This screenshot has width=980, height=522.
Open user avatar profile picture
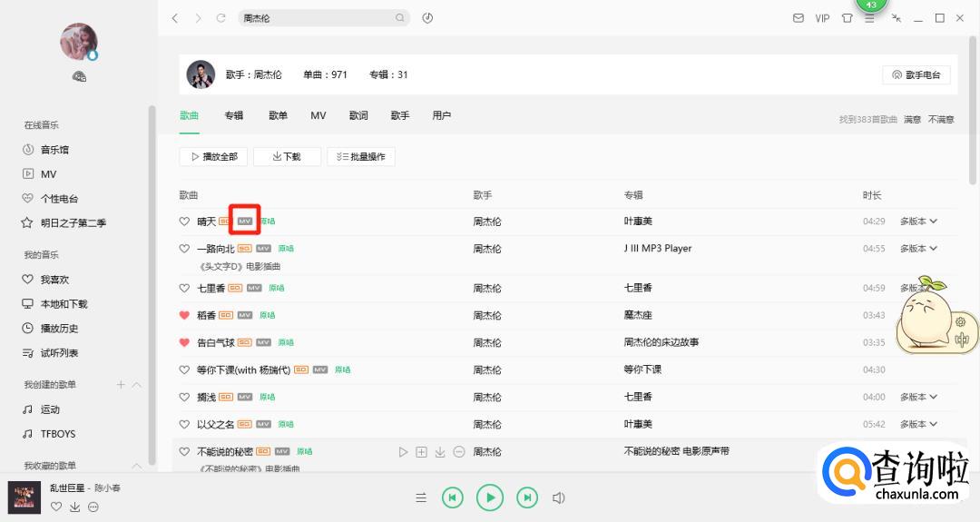[x=79, y=42]
